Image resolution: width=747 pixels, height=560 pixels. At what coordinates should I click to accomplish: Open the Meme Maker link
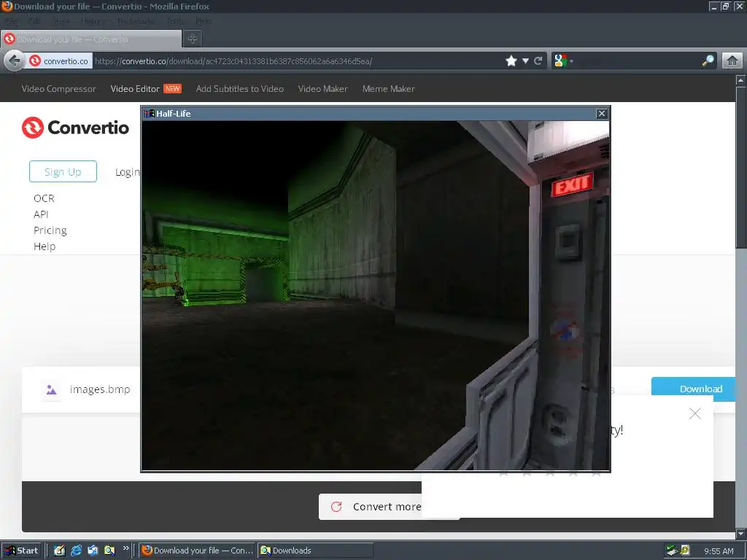388,88
